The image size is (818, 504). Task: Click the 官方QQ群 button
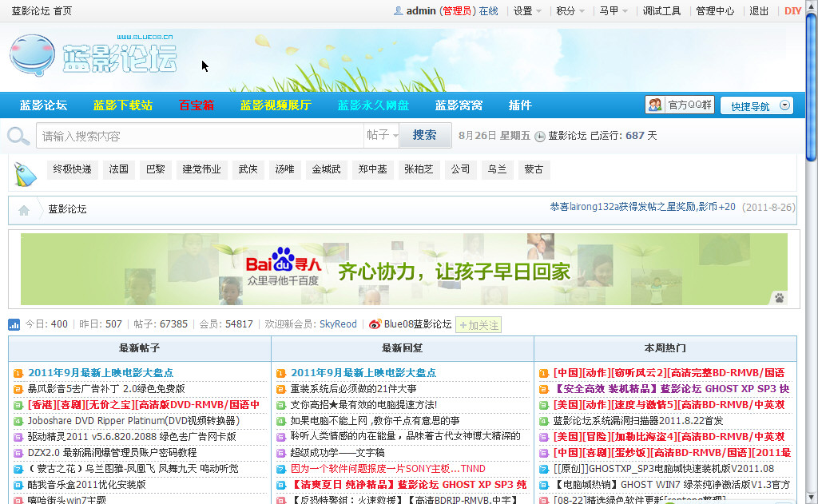coord(680,105)
